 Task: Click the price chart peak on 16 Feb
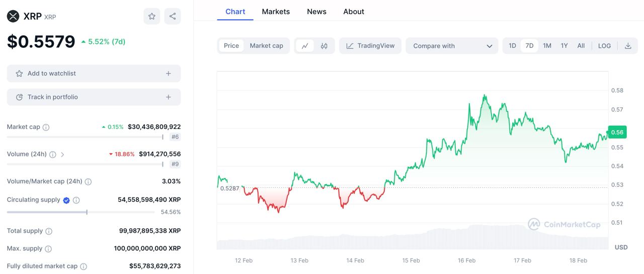click(x=485, y=95)
